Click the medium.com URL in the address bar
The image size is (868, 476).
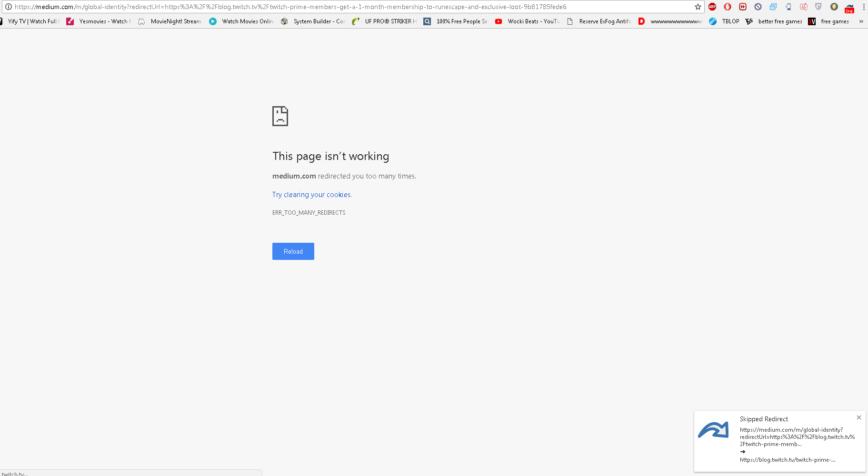pyautogui.click(x=290, y=7)
